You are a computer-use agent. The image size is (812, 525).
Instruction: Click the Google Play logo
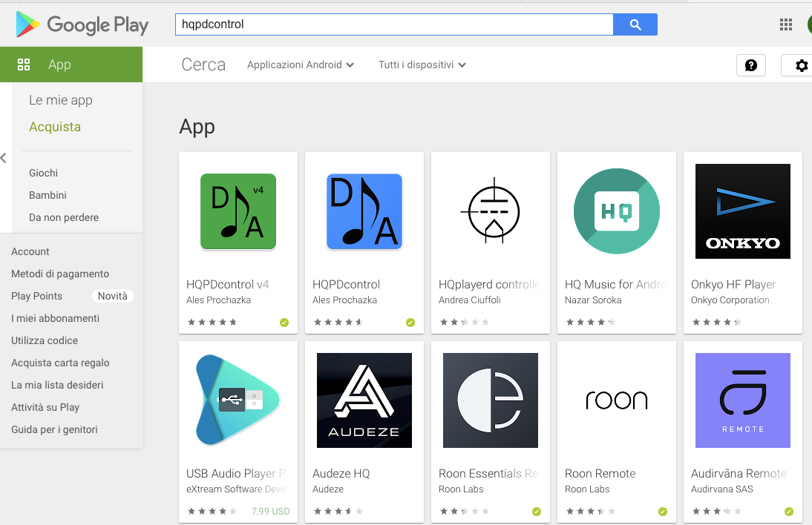pyautogui.click(x=82, y=24)
